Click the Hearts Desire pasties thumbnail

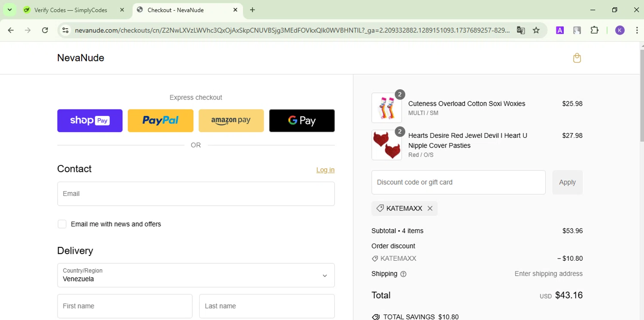point(386,145)
